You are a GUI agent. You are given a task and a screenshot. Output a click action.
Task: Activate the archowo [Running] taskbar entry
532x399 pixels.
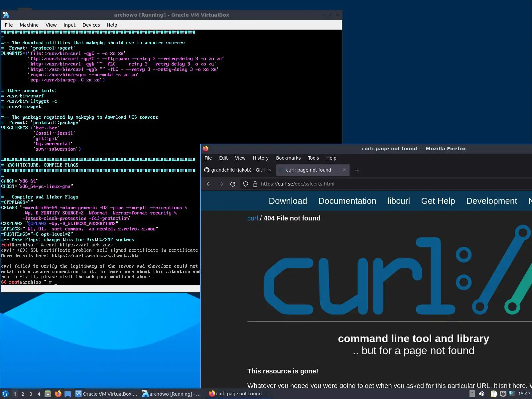[172, 394]
